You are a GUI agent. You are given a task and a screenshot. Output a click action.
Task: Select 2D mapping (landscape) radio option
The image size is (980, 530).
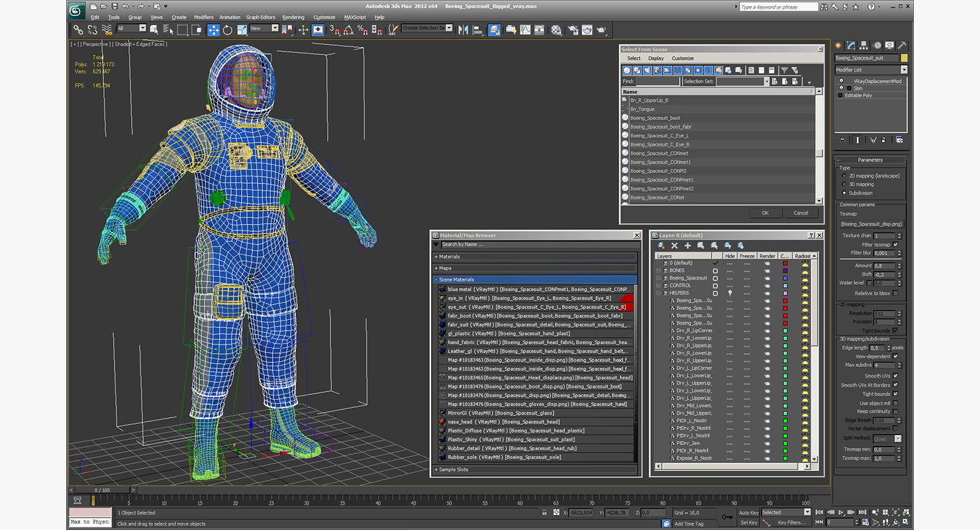pyautogui.click(x=843, y=176)
